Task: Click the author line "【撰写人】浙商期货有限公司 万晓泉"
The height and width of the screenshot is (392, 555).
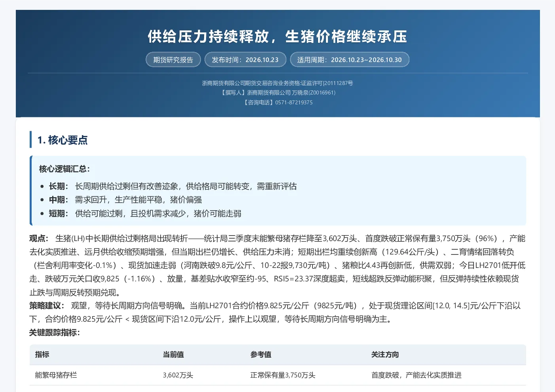Action: pyautogui.click(x=278, y=92)
